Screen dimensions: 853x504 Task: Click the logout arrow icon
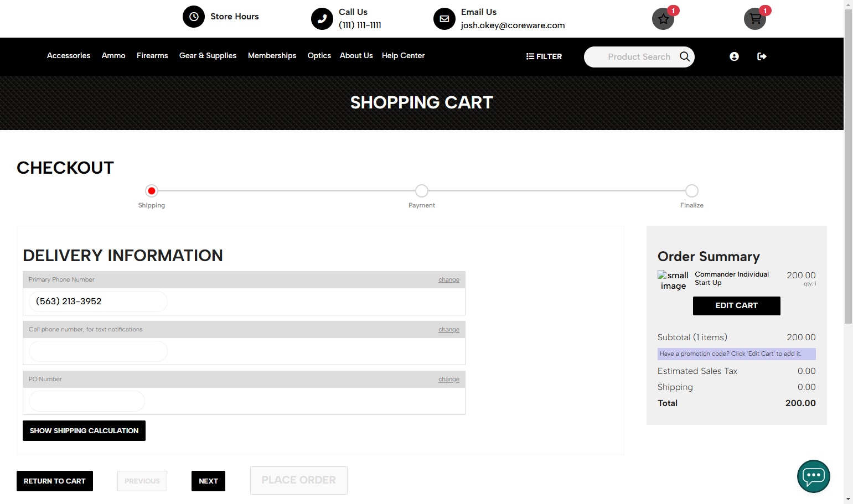pos(762,56)
